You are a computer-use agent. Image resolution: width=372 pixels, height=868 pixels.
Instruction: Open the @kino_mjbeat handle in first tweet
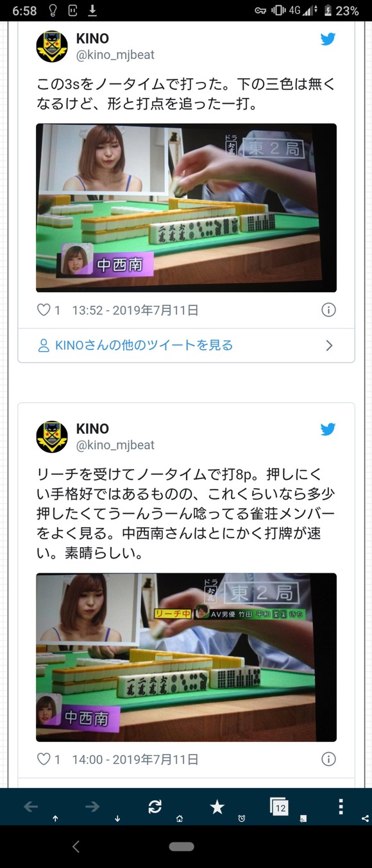pos(115,55)
